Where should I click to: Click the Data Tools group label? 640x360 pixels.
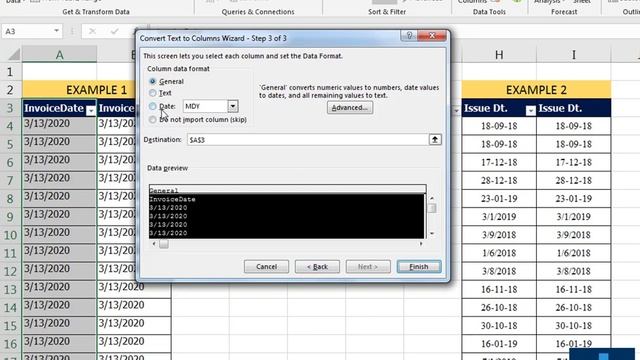click(x=489, y=12)
